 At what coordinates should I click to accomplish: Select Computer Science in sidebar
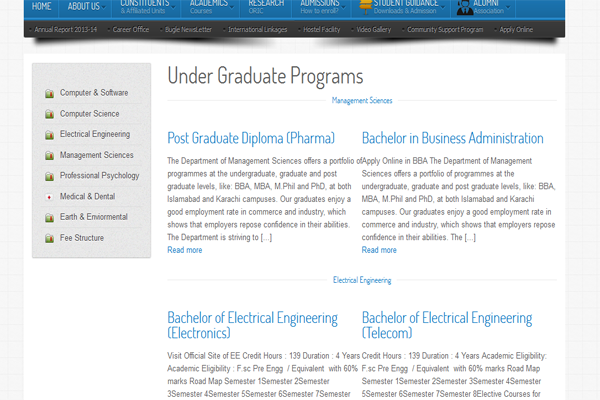pyautogui.click(x=90, y=114)
